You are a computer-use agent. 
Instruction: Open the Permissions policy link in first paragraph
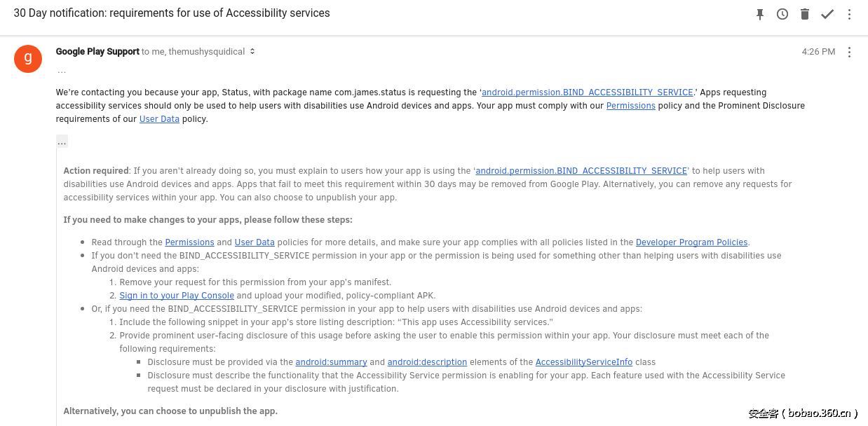click(x=630, y=106)
